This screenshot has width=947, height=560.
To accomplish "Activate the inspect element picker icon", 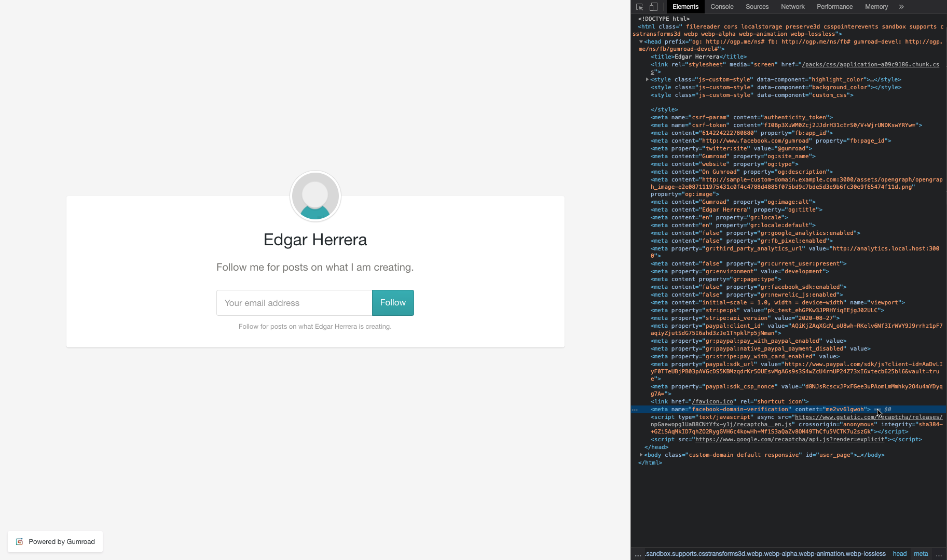I will coord(639,7).
